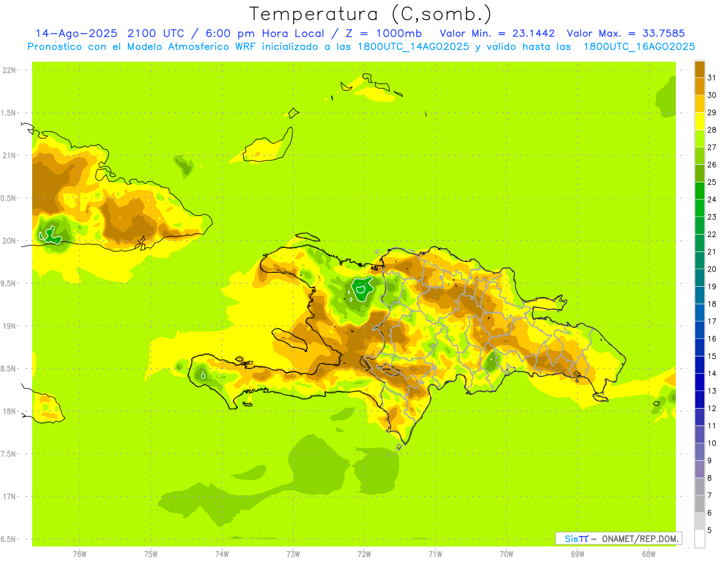
Task: Pick the legend swatch between 25 and 26
Action: 699,173
